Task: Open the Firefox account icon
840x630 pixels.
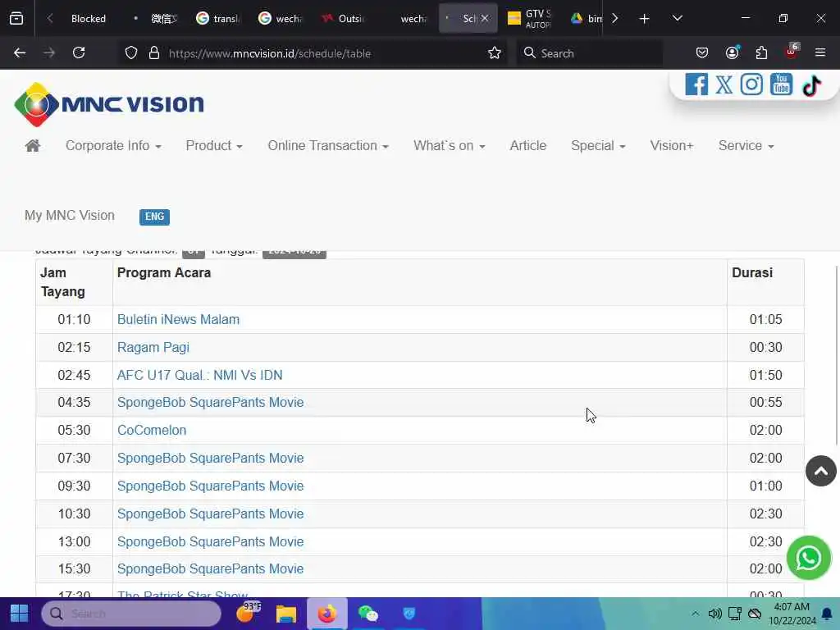Action: coord(732,52)
